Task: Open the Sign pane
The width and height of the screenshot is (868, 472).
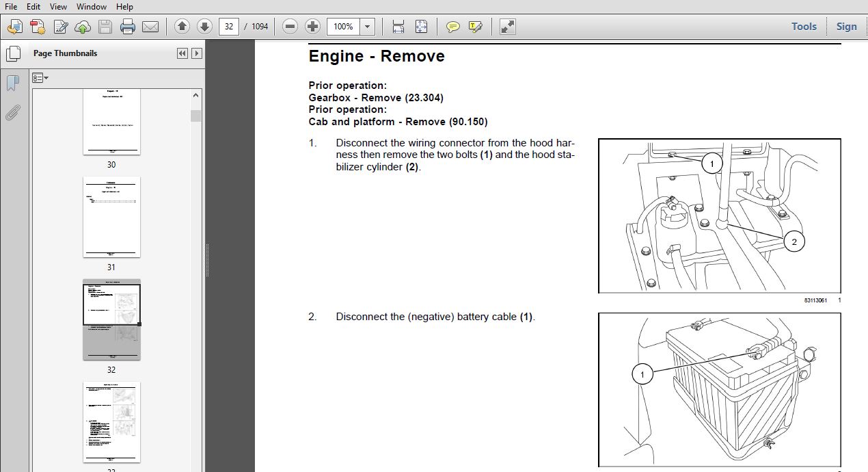Action: [846, 27]
